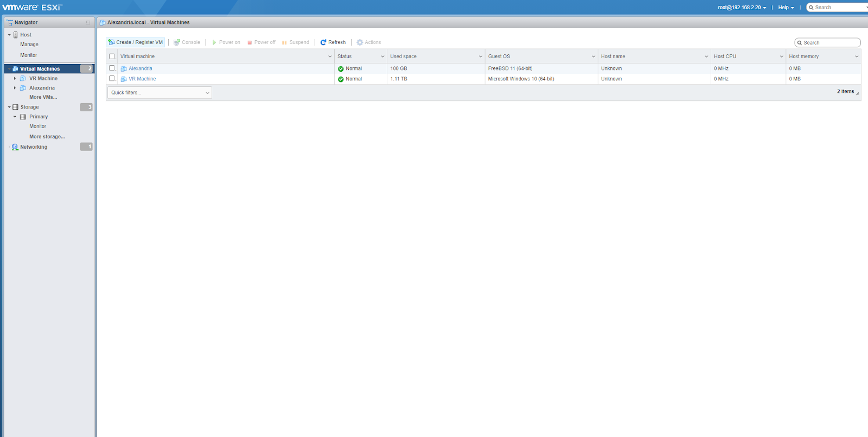Open the Alexandria virtual machine link
The image size is (868, 437).
[141, 69]
